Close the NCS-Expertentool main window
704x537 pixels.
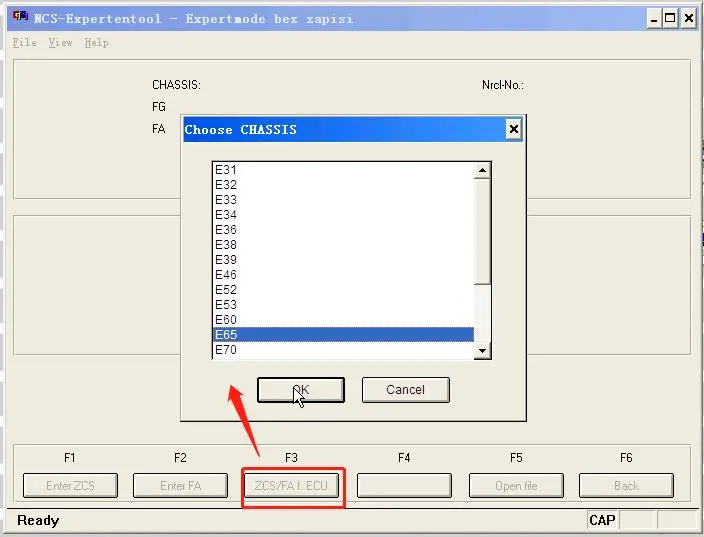[x=688, y=19]
